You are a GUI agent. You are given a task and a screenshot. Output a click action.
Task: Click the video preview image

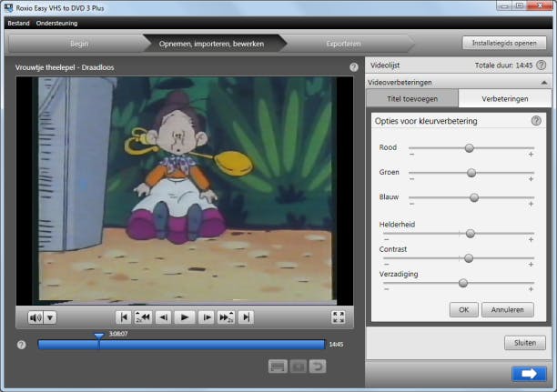coord(185,191)
